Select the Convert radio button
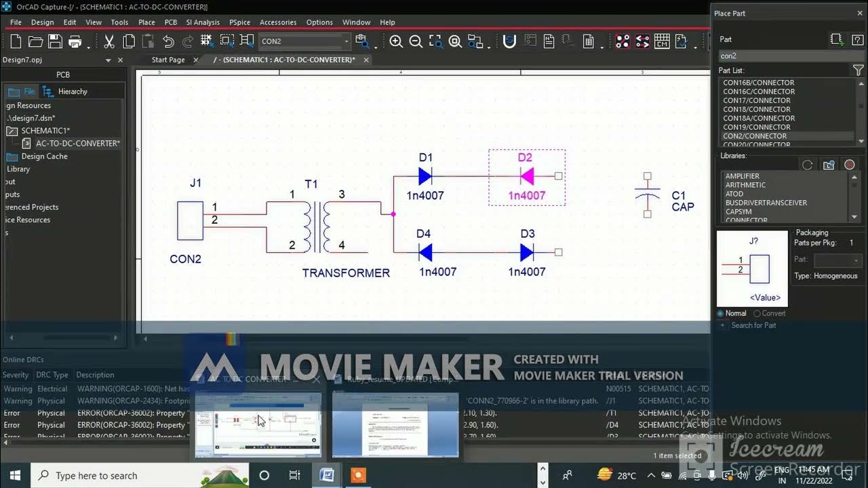Viewport: 868px width, 488px height. coord(770,313)
